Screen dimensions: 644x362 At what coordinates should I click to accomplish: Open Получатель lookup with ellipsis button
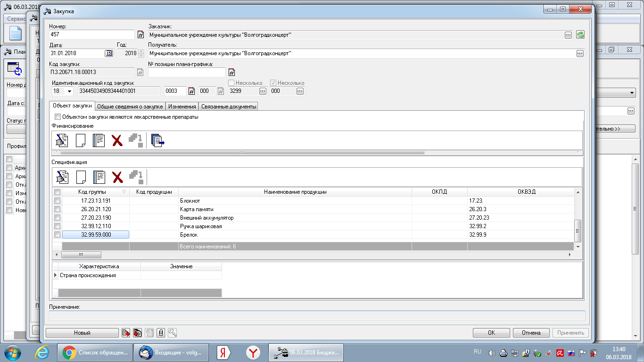[580, 53]
